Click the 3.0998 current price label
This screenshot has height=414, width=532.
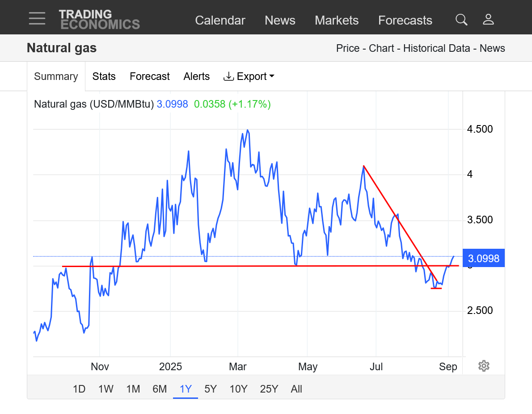click(484, 258)
